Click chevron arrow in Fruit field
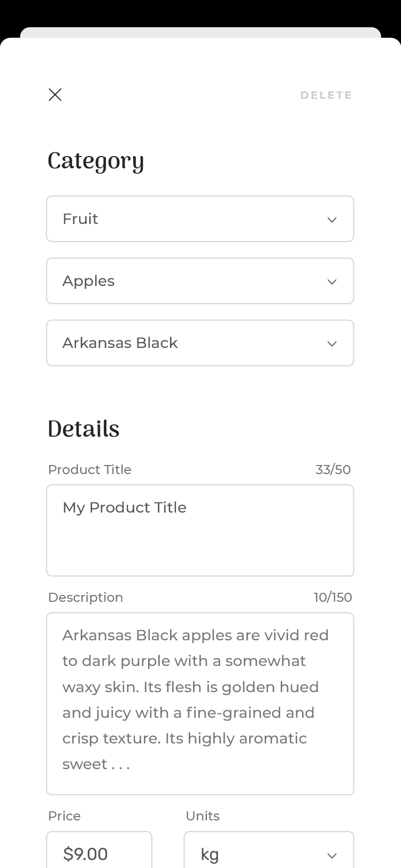401x868 pixels. click(332, 220)
